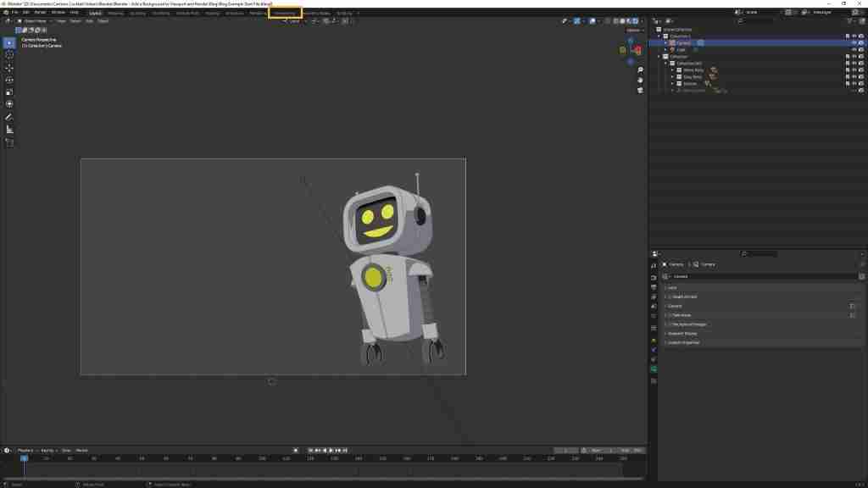Click the pan hand gizmo
Viewport: 868px width, 488px height.
tap(640, 80)
